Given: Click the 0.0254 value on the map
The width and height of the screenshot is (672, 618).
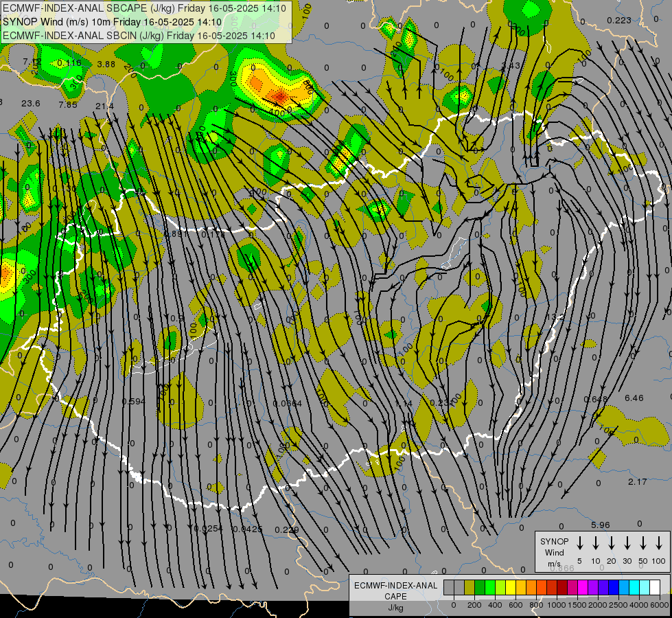Looking at the screenshot, I should pyautogui.click(x=209, y=528).
